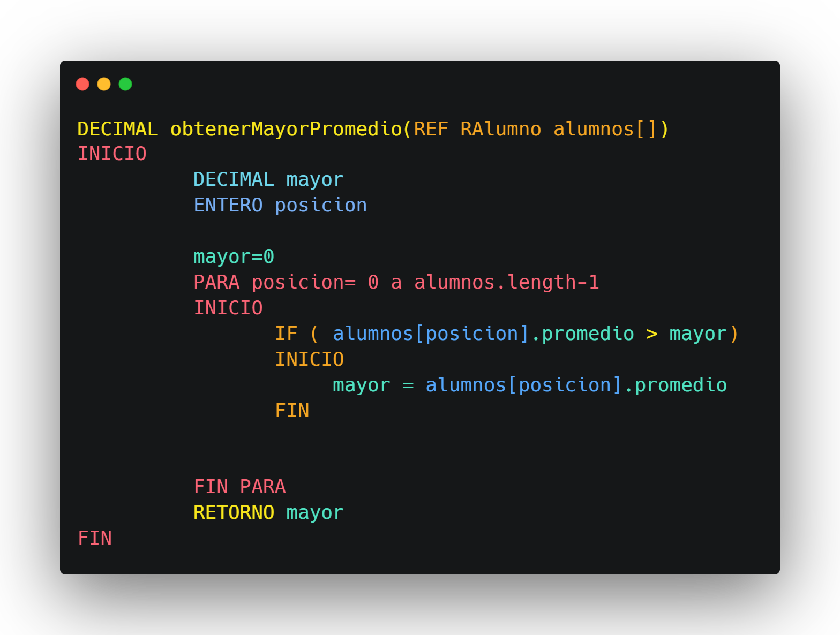Click the greater-than operator in IF condition
840x635 pixels.
point(651,334)
